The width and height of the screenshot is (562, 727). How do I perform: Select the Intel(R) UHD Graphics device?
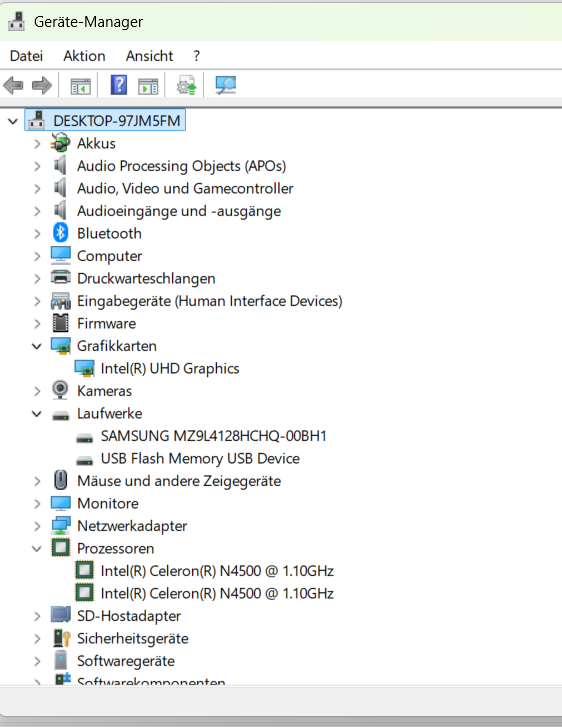click(x=170, y=369)
